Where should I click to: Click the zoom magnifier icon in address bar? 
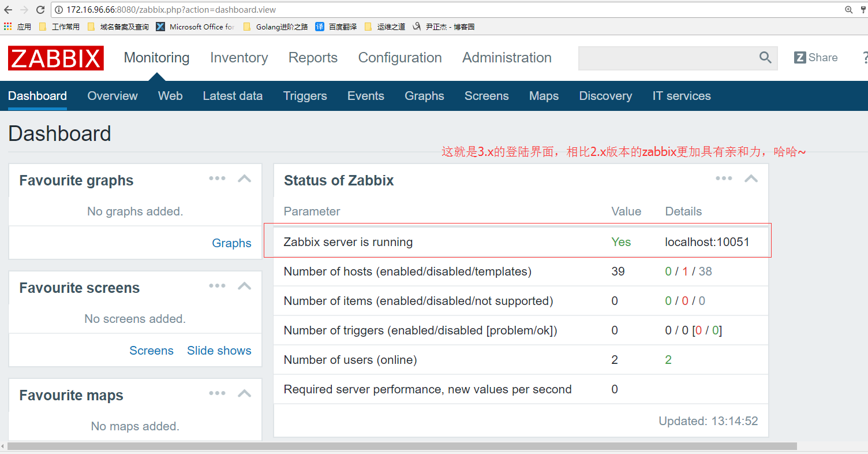[x=849, y=10]
